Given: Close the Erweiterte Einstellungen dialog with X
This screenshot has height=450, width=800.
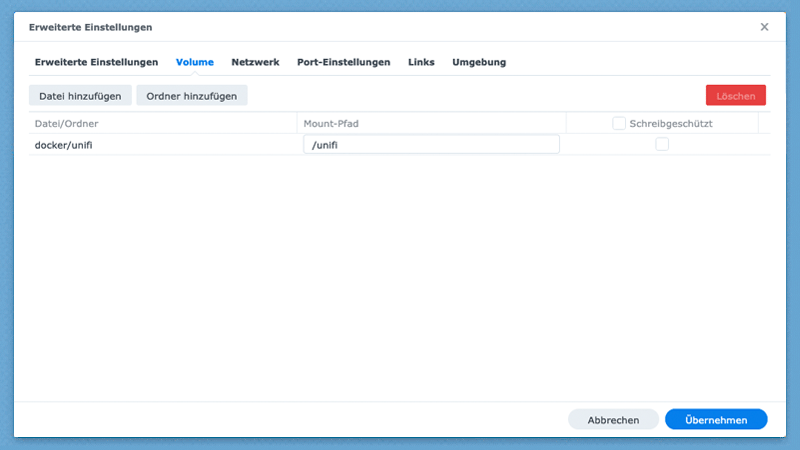Looking at the screenshot, I should point(764,27).
